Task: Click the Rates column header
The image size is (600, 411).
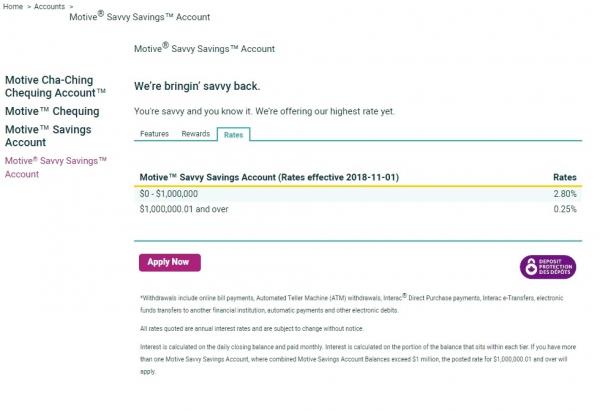Action: pos(564,177)
